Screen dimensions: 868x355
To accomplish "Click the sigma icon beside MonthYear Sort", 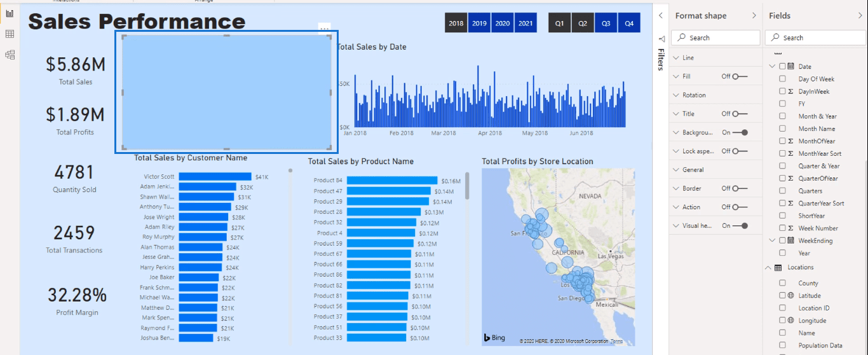I will click(x=791, y=153).
